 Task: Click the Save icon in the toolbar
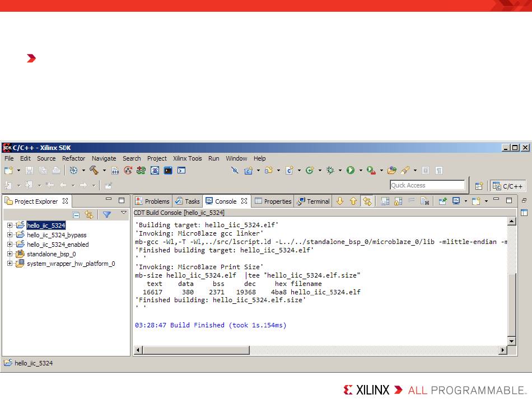pos(30,171)
